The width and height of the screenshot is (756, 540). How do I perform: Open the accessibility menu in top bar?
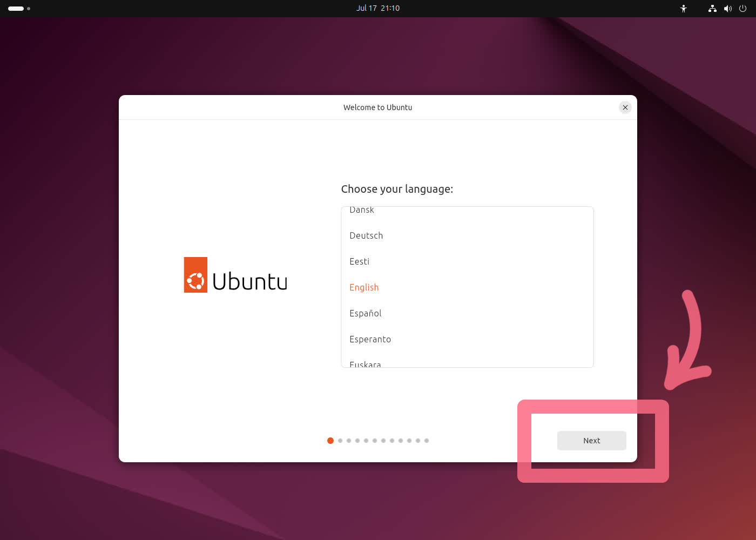click(x=684, y=9)
